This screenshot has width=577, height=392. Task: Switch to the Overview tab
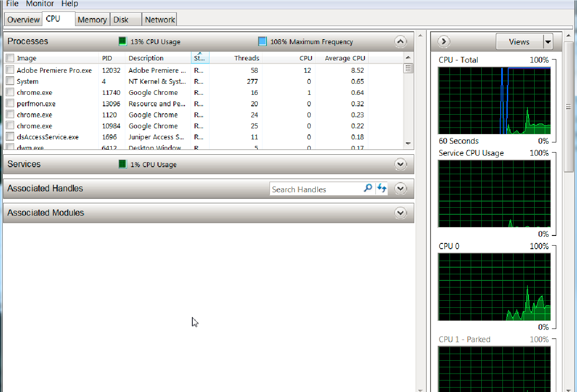click(x=23, y=19)
